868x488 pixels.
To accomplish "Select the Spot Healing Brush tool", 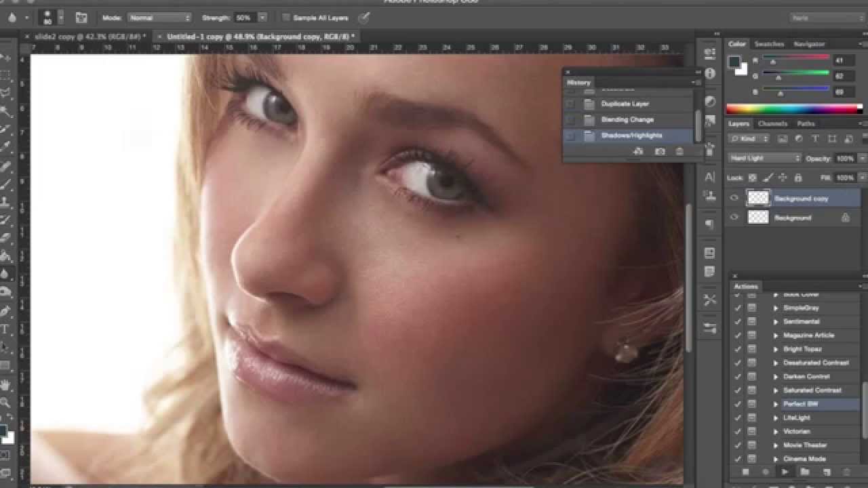I will (5, 166).
